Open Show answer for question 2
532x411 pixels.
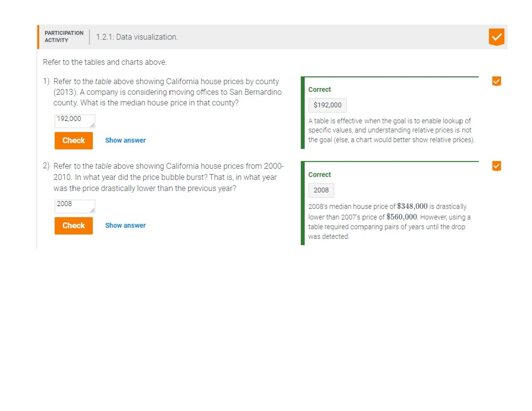[x=125, y=225]
